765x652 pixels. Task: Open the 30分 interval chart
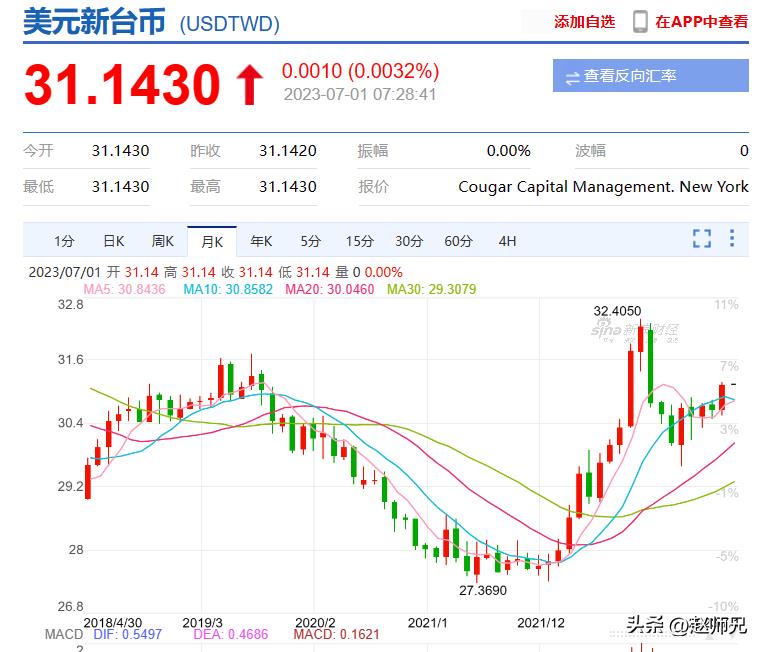click(408, 241)
